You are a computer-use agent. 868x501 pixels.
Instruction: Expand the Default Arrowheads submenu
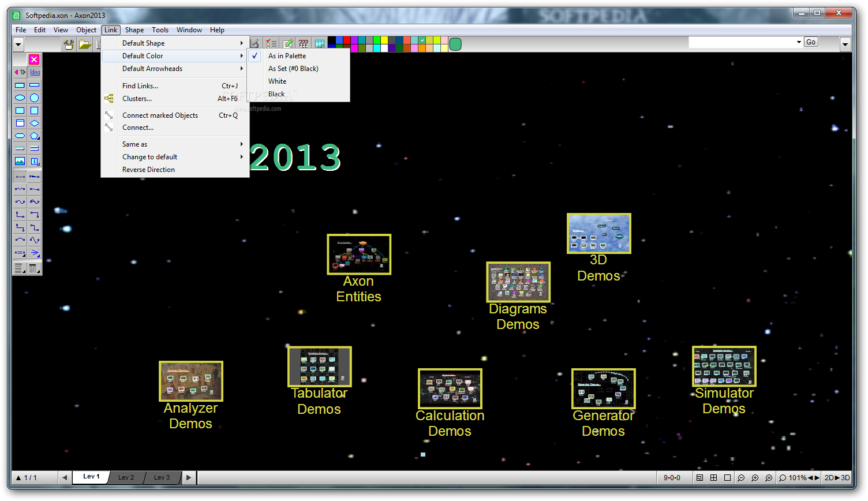click(x=175, y=69)
